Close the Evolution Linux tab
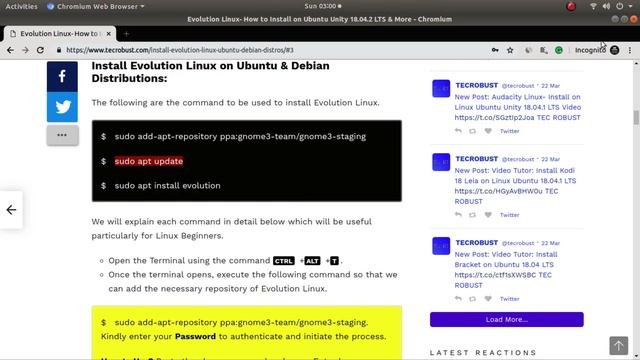The height and width of the screenshot is (360, 640). pyautogui.click(x=109, y=34)
